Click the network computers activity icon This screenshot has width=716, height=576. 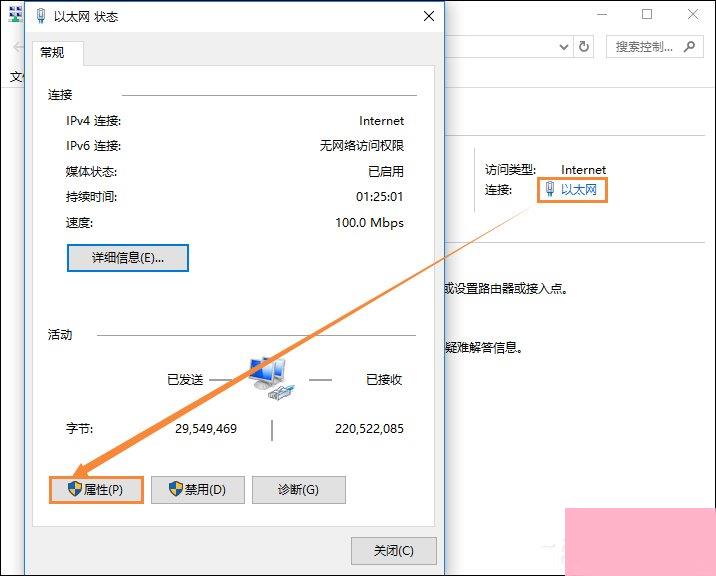click(x=273, y=379)
